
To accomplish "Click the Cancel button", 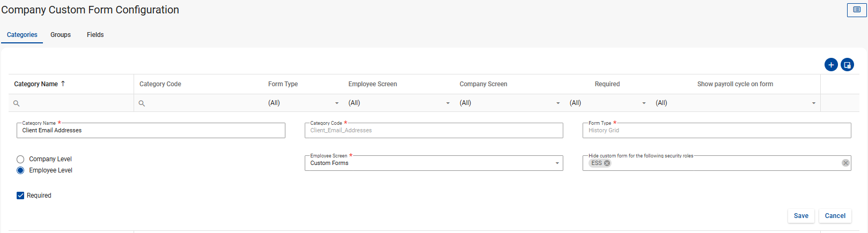I will (x=835, y=216).
